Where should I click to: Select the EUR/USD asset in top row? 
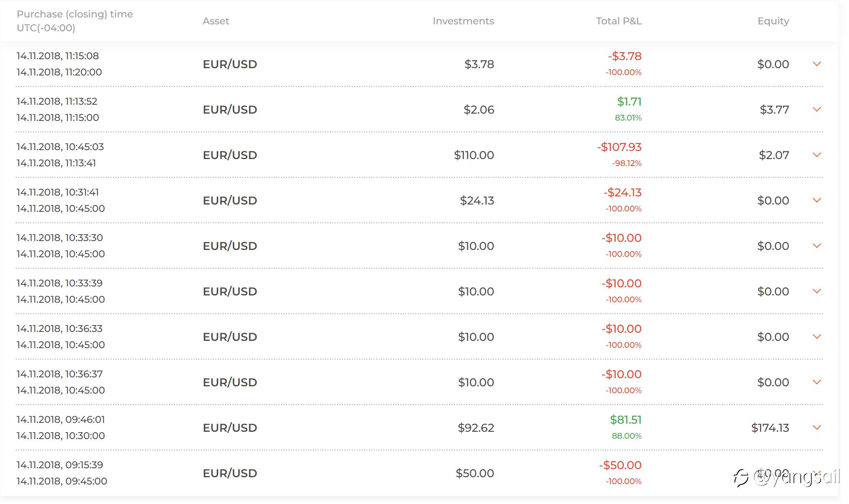[230, 64]
